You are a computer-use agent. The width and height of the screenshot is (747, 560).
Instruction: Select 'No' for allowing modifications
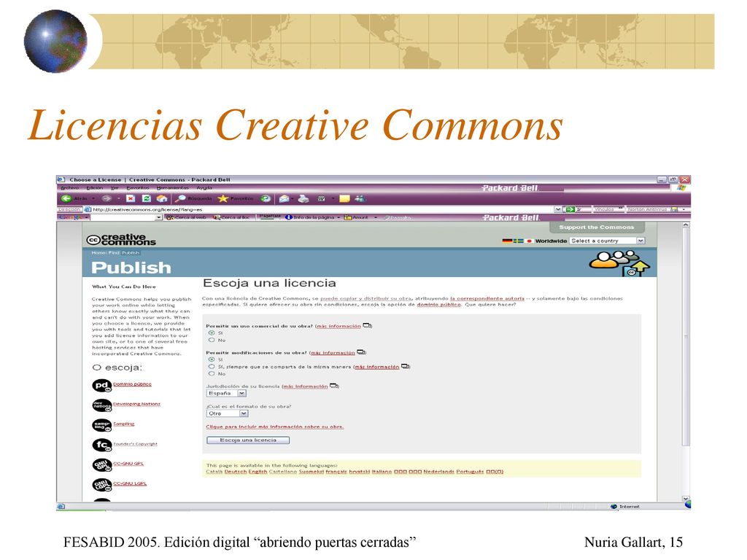point(212,374)
